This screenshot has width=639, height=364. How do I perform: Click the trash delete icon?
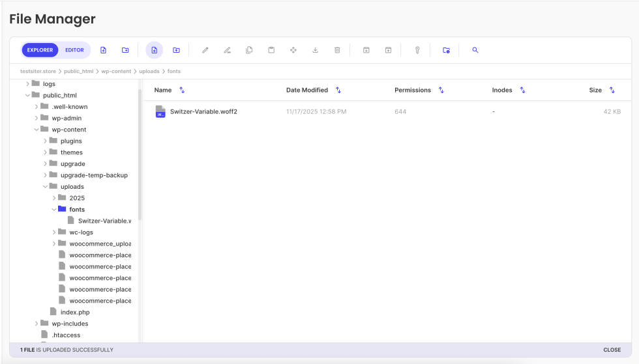point(337,50)
